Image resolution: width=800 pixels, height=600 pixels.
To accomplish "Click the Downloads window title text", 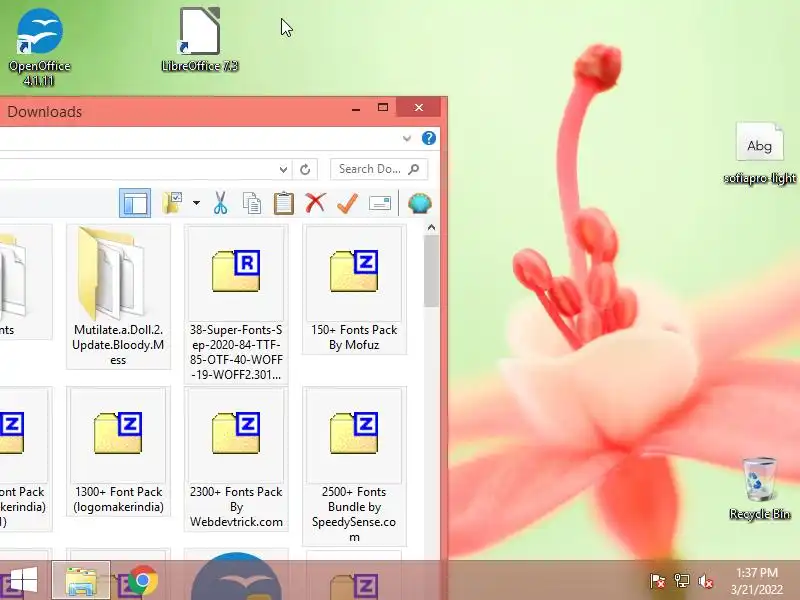I will click(x=44, y=112).
